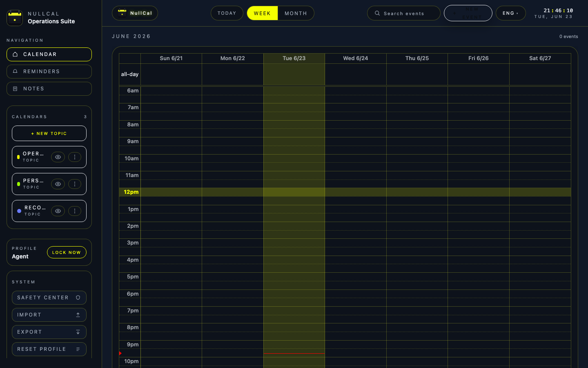Click the 9pm time label
588x368 pixels.
point(133,345)
